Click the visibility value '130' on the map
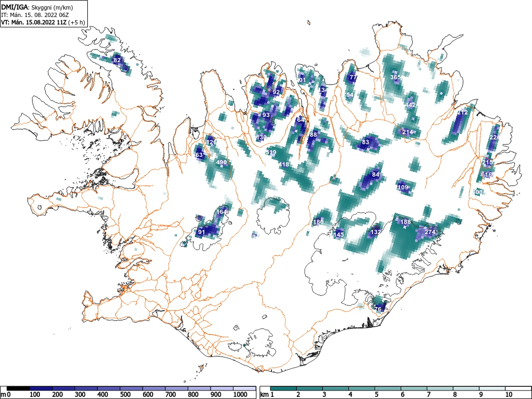This screenshot has width=532, height=399. click(x=261, y=137)
